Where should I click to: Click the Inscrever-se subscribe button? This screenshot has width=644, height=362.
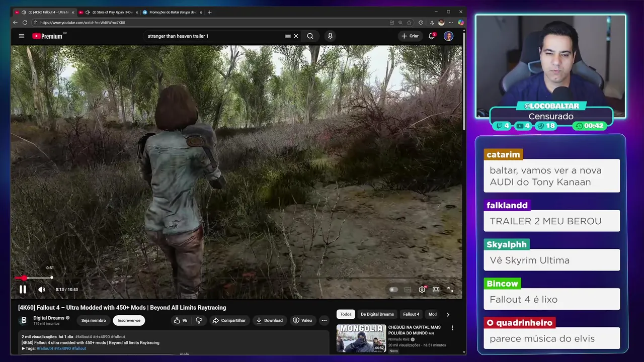coord(129,320)
